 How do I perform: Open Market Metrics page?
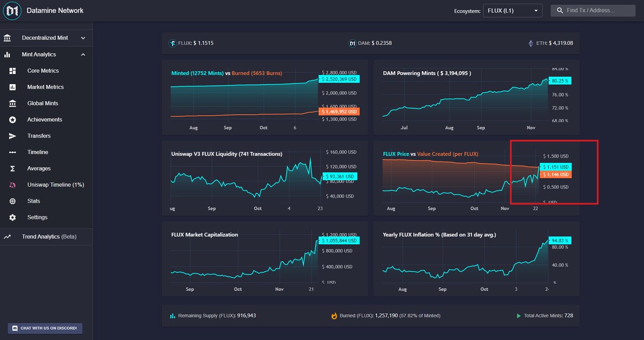click(x=46, y=87)
